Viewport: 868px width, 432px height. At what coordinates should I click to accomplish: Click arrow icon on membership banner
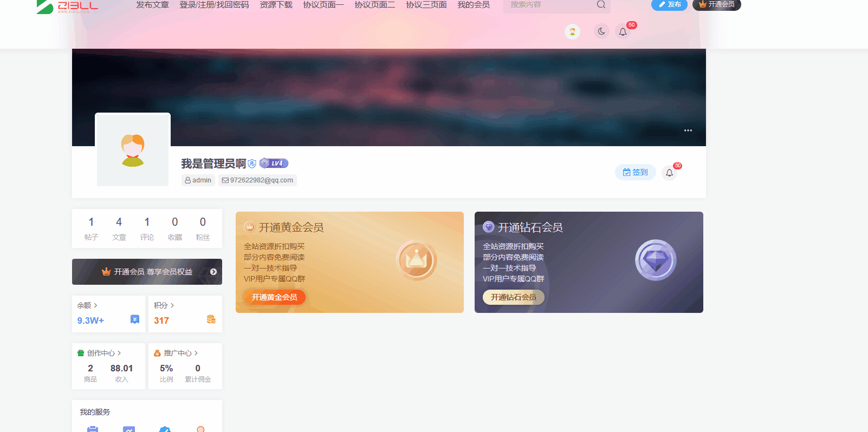tap(213, 272)
